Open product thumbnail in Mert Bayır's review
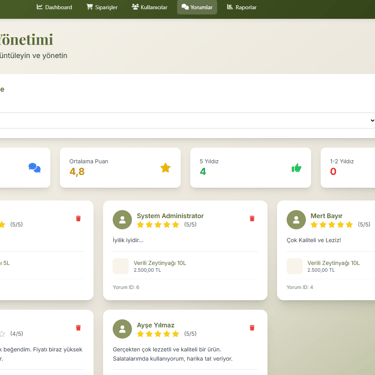Image resolution: width=375 pixels, height=375 pixels. pos(294,266)
